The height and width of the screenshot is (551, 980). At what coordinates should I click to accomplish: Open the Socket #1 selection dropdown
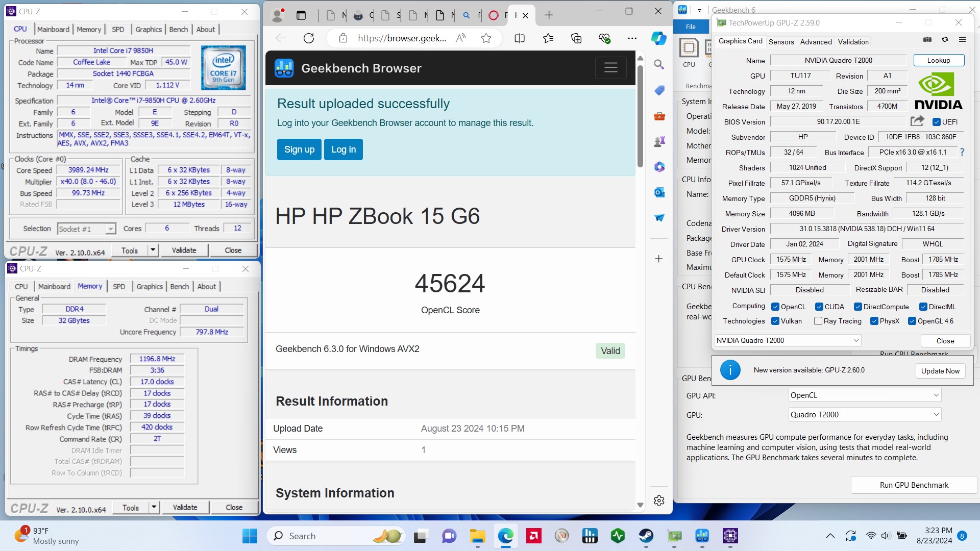86,229
